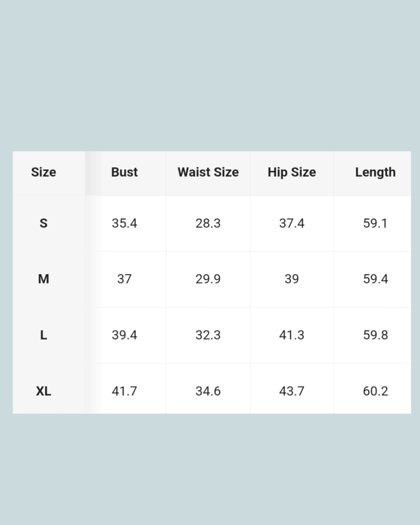This screenshot has height=525, width=420.
Task: Click the Hip Size column header
Action: pos(292,172)
